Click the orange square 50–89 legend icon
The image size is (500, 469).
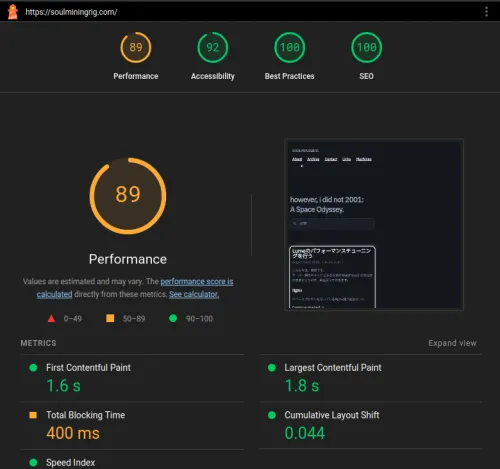coord(110,318)
